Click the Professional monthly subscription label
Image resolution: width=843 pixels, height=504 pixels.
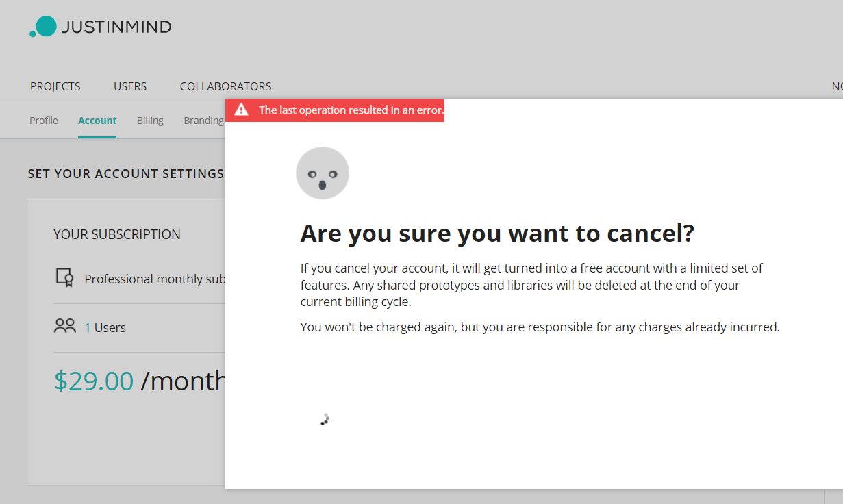coord(154,279)
